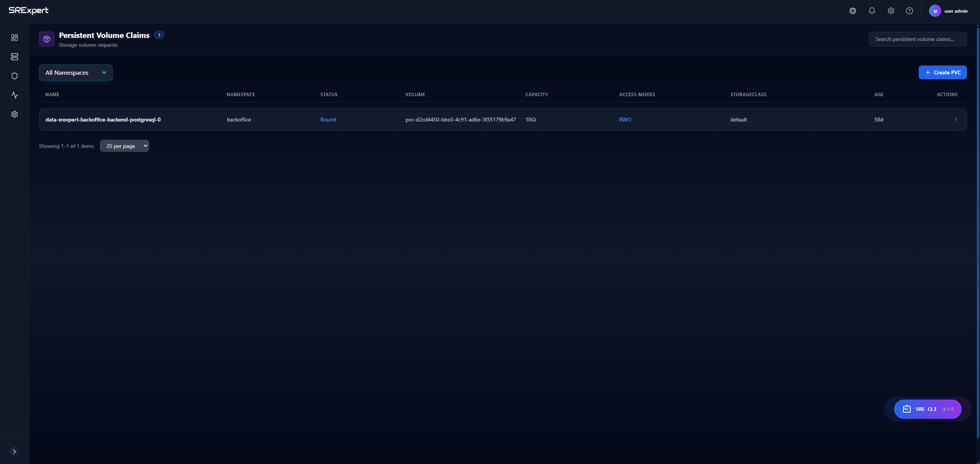
Task: Open the top bar settings gear
Action: [891, 11]
